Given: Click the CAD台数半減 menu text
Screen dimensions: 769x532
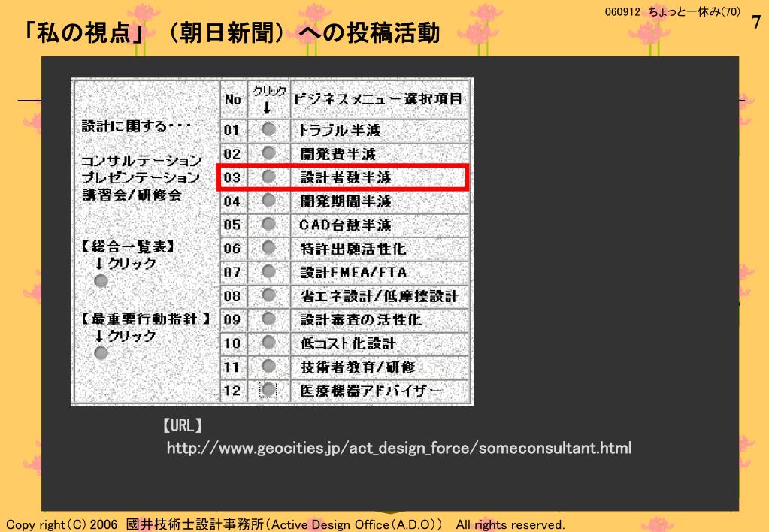Looking at the screenshot, I should (x=345, y=225).
